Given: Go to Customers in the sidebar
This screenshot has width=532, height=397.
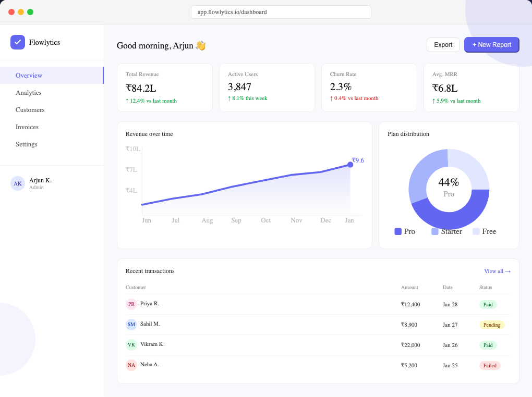Looking at the screenshot, I should (52, 110).
